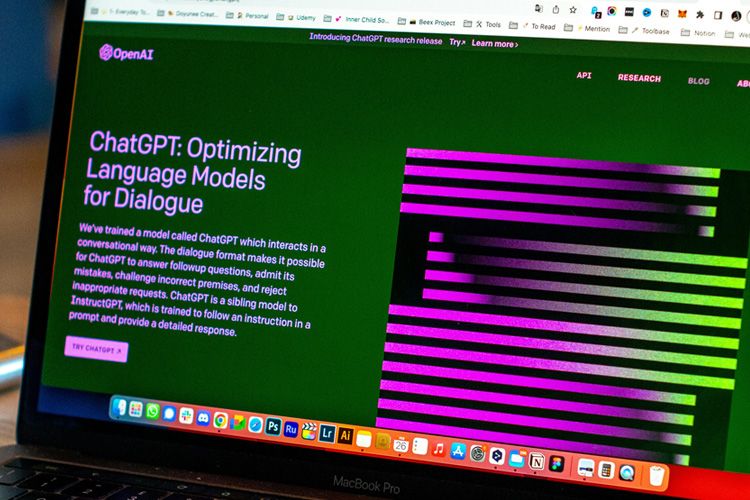Viewport: 750px width, 500px height.
Task: Toggle the browser side panel icon
Action: click(x=718, y=15)
